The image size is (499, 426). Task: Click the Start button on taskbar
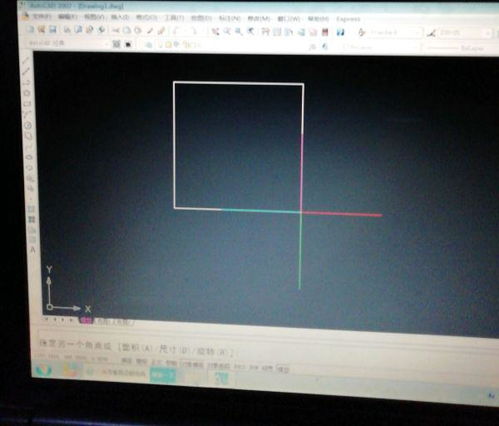pyautogui.click(x=44, y=370)
